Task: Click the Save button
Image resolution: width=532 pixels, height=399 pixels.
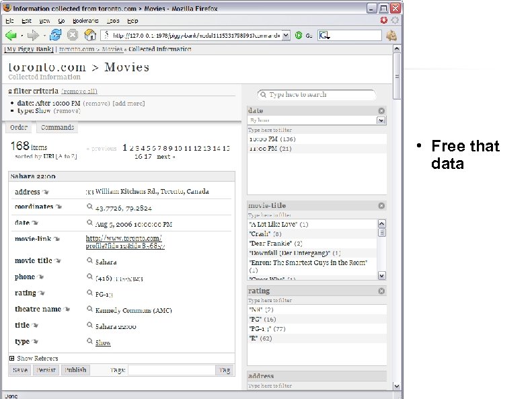Action: [20, 370]
